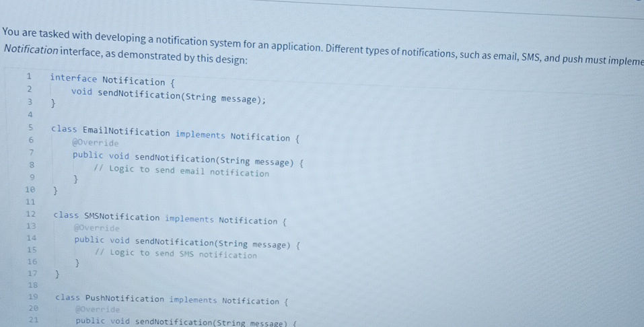Click 'void sendNotification(String message);' on line 2

click(169, 96)
